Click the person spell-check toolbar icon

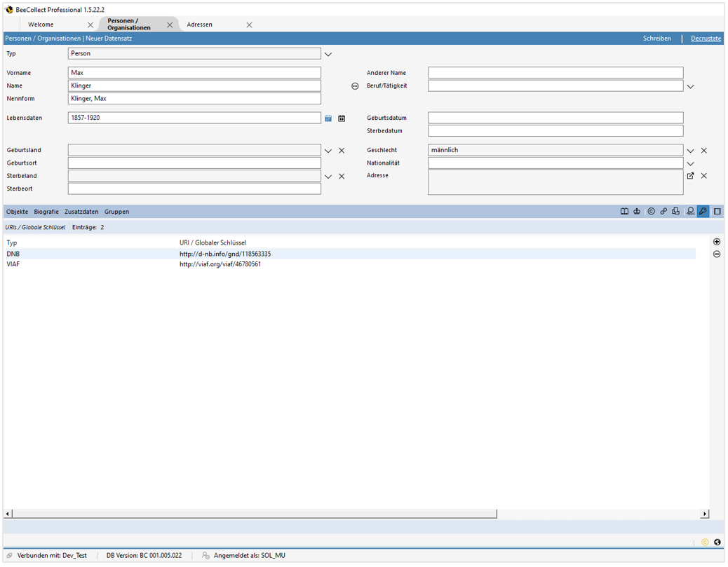tap(690, 211)
